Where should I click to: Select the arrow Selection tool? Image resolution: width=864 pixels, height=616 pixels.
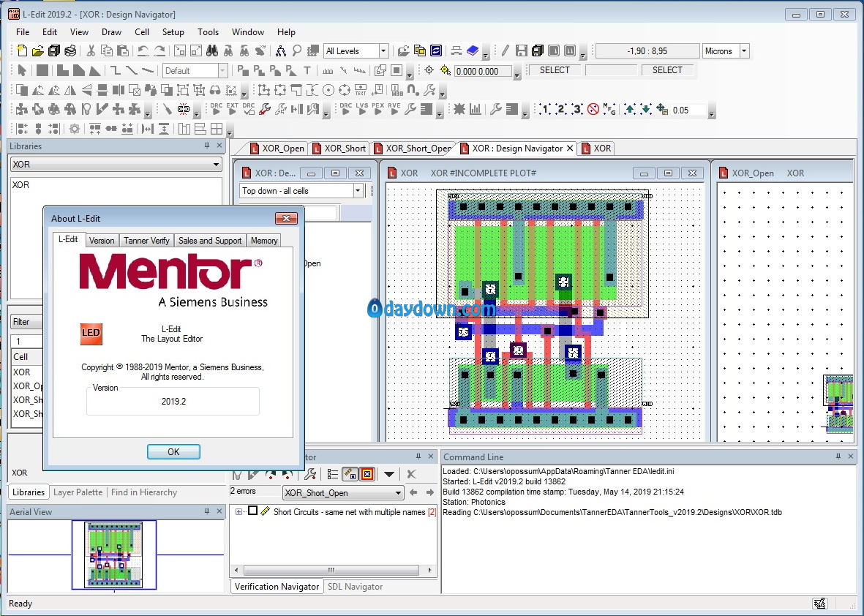point(22,70)
